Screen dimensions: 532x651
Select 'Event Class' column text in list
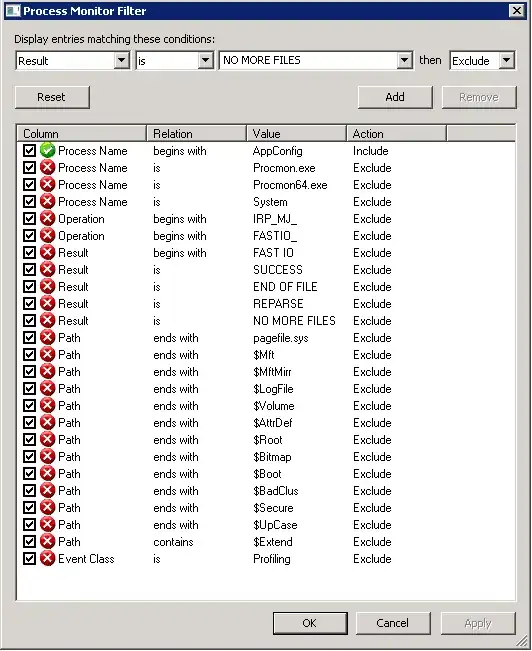tap(86, 559)
